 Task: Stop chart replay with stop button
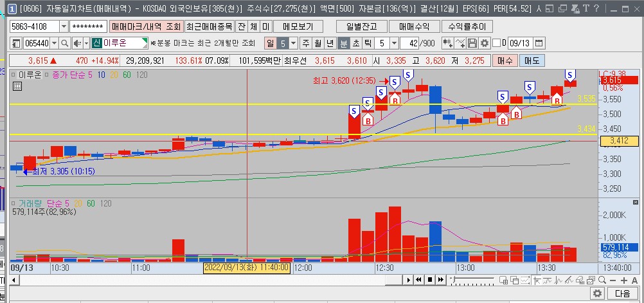430,280
